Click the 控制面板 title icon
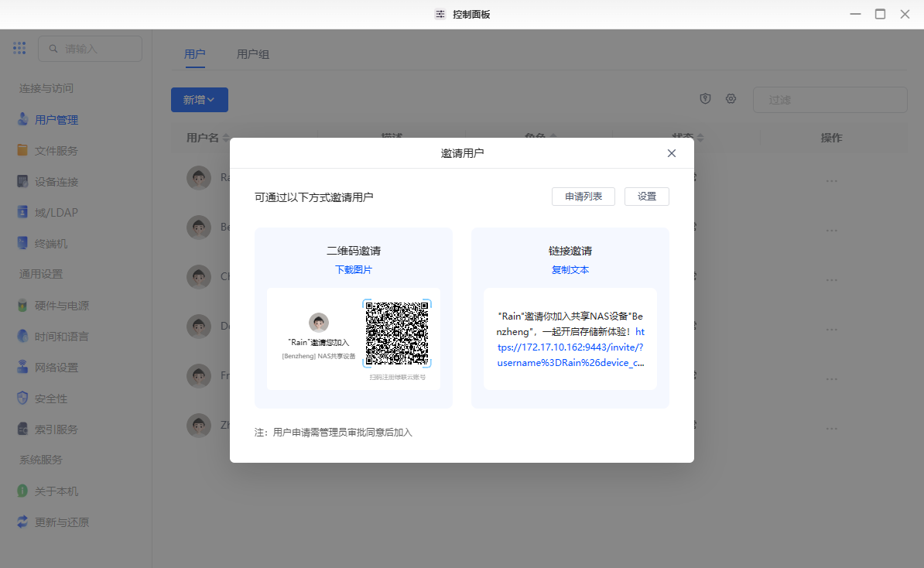 tap(440, 14)
